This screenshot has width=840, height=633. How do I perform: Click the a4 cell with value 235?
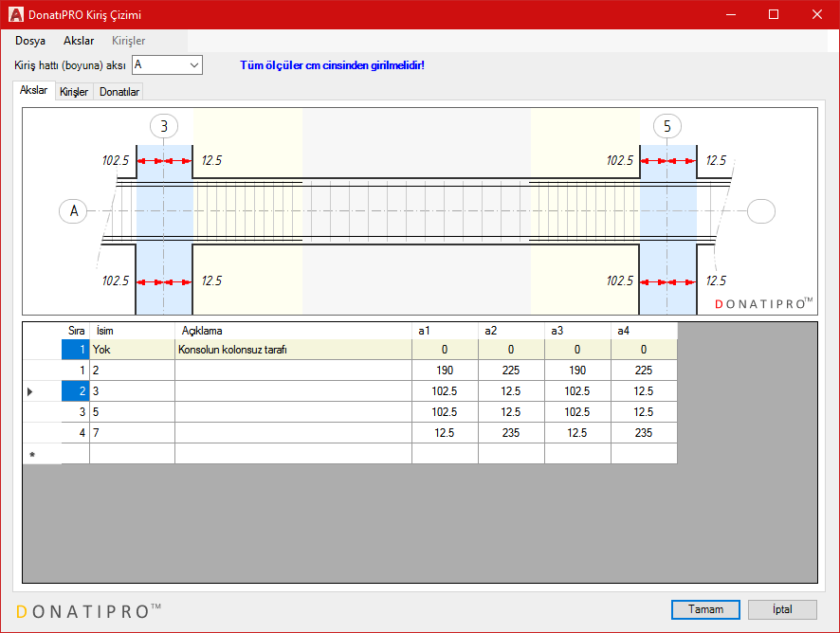pyautogui.click(x=644, y=433)
